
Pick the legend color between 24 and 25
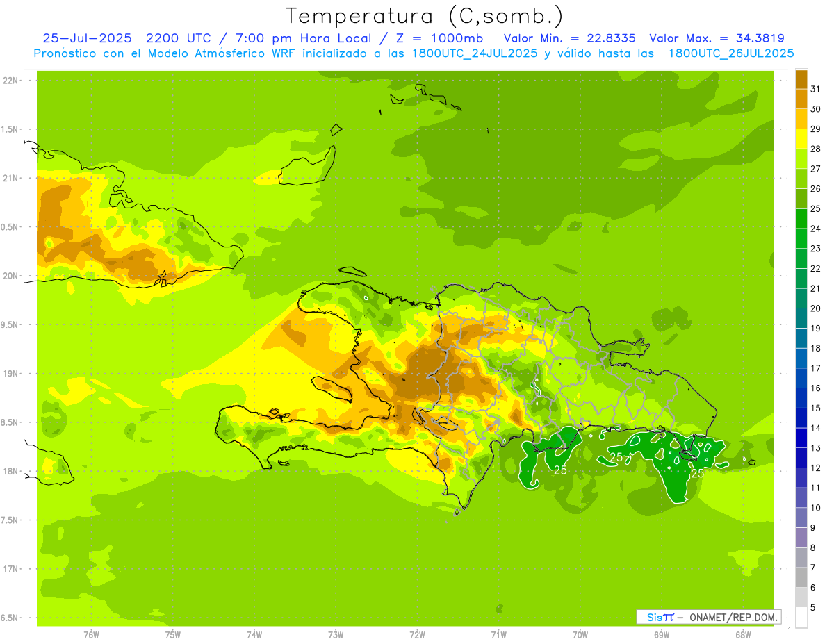[801, 218]
